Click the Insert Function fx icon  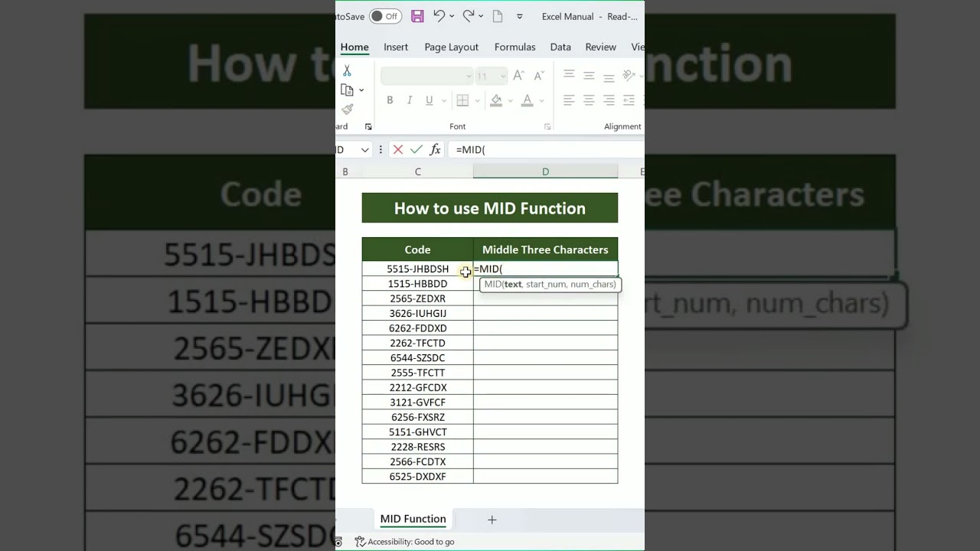[x=435, y=150]
